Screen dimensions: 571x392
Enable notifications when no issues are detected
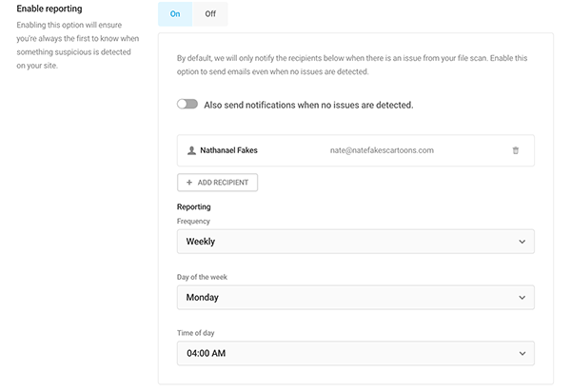[187, 105]
